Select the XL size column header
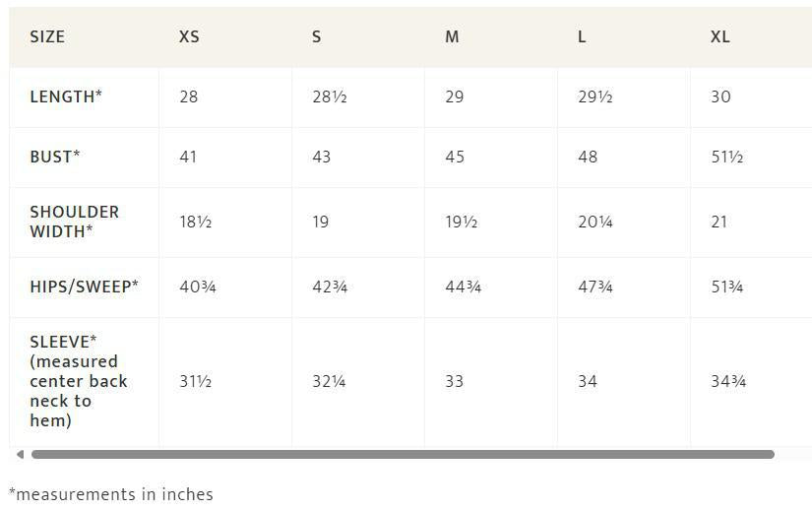 pyautogui.click(x=719, y=36)
